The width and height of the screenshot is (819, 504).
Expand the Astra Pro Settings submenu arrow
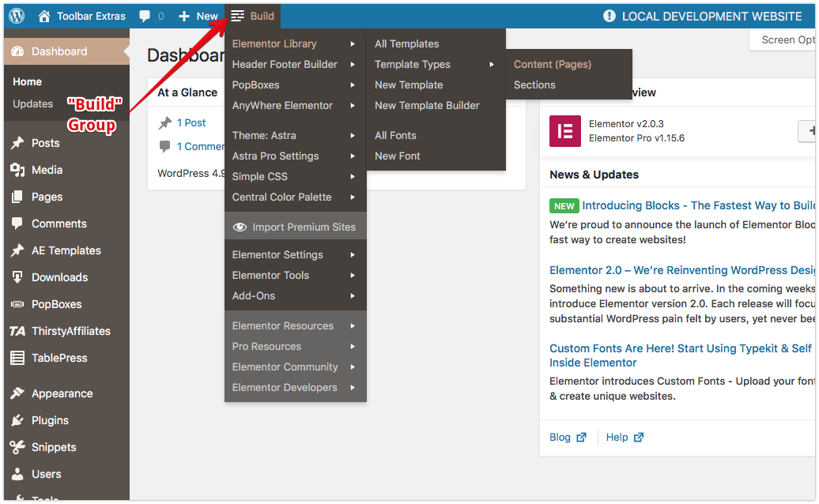[353, 156]
